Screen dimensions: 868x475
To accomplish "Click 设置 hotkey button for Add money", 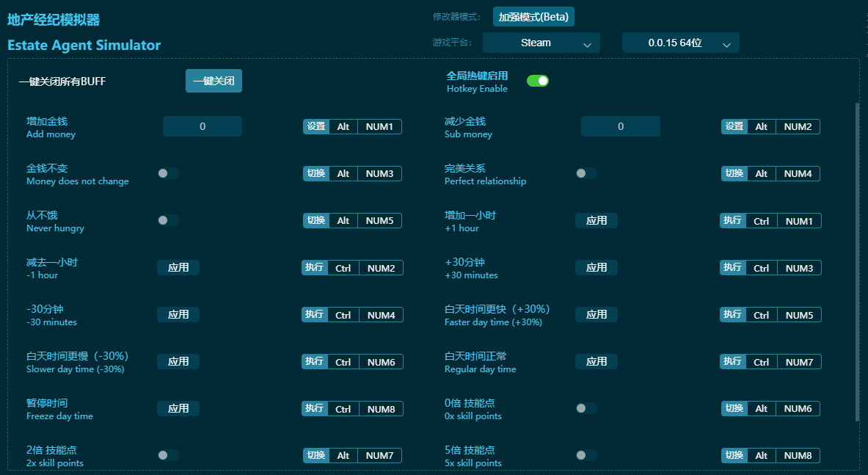I will (316, 126).
